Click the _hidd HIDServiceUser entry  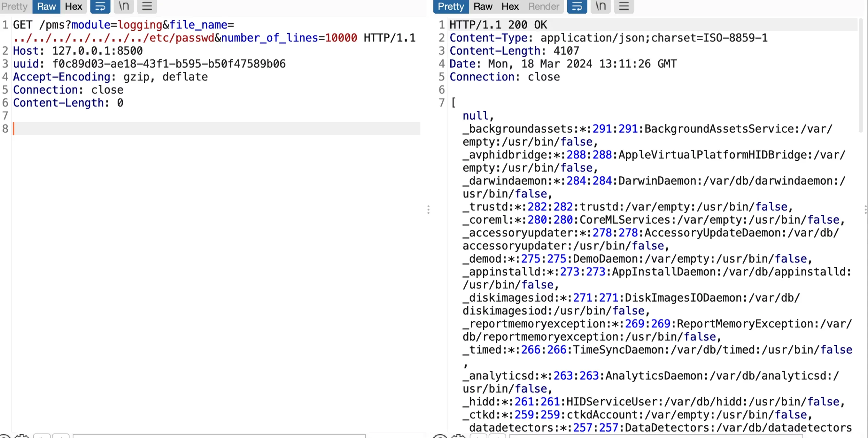(x=654, y=402)
